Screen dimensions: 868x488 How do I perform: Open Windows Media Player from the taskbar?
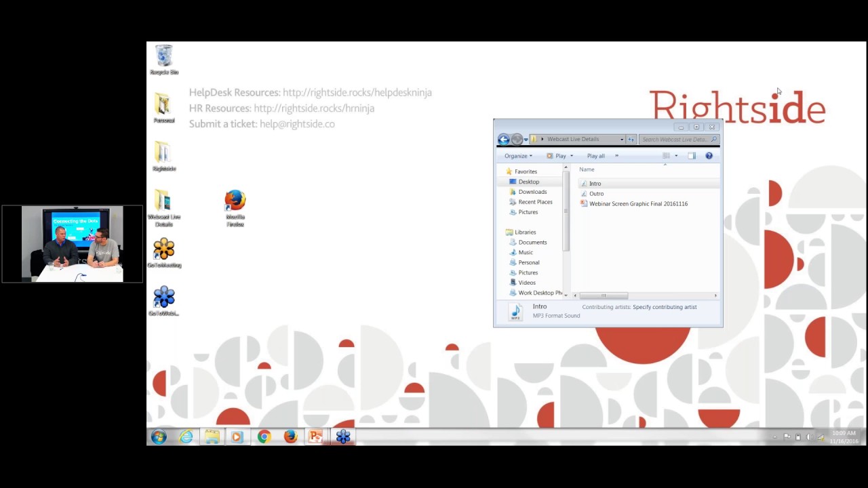click(237, 437)
